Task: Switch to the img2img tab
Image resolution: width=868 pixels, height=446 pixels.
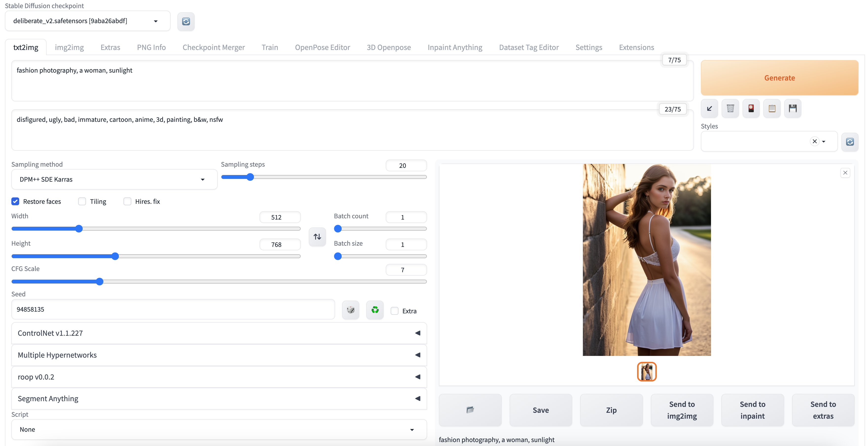Action: coord(69,47)
